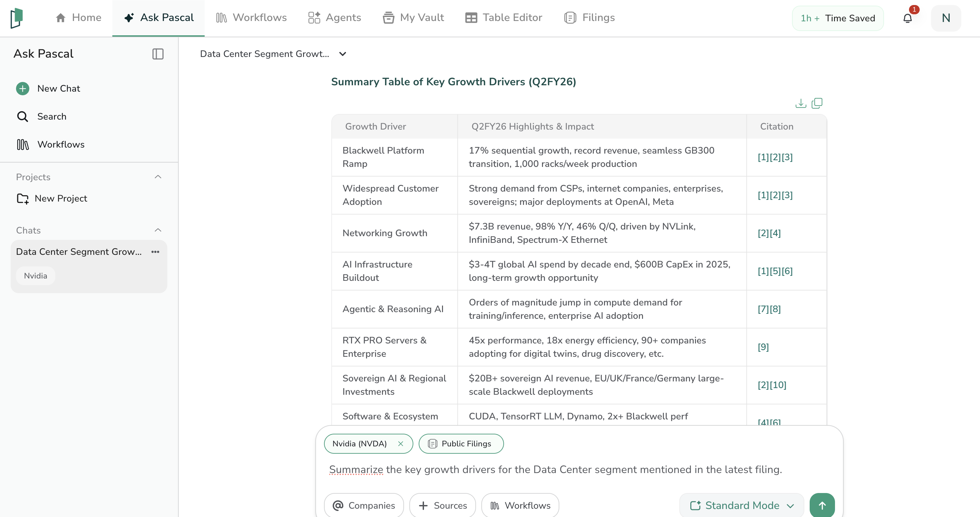The width and height of the screenshot is (980, 517).
Task: Toggle the Ask Pascal sidebar panel icon
Action: (158, 54)
